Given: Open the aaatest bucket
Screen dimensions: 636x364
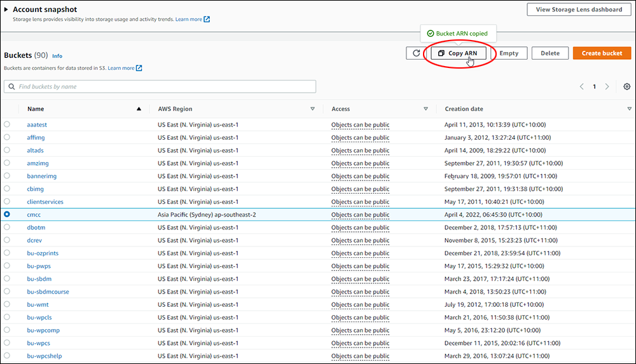Looking at the screenshot, I should point(37,125).
